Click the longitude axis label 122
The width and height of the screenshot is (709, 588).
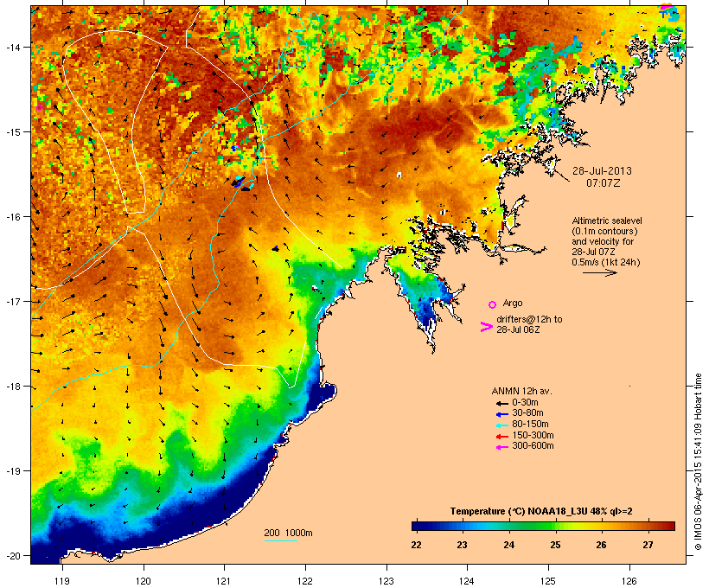[x=305, y=581]
